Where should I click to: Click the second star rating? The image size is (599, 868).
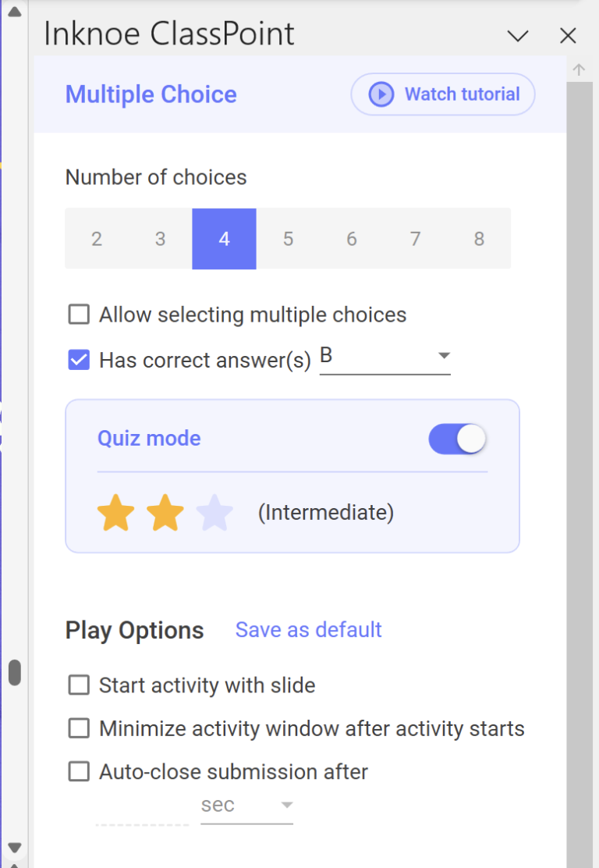pos(165,513)
